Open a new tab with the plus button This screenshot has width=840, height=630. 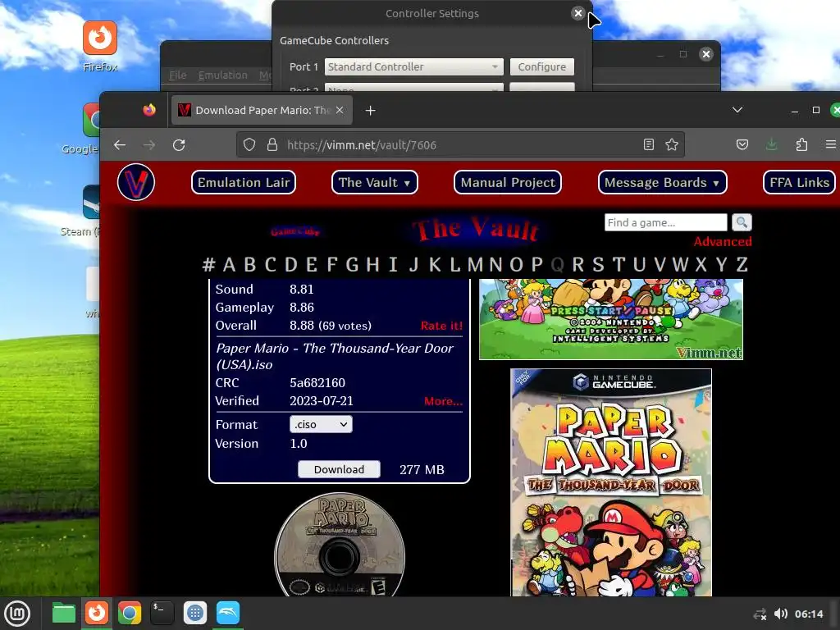point(370,111)
